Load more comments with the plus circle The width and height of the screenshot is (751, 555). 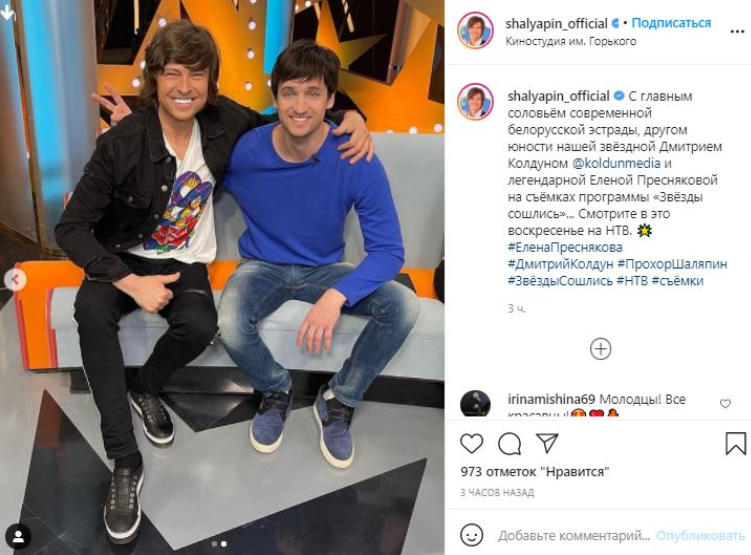pyautogui.click(x=600, y=349)
